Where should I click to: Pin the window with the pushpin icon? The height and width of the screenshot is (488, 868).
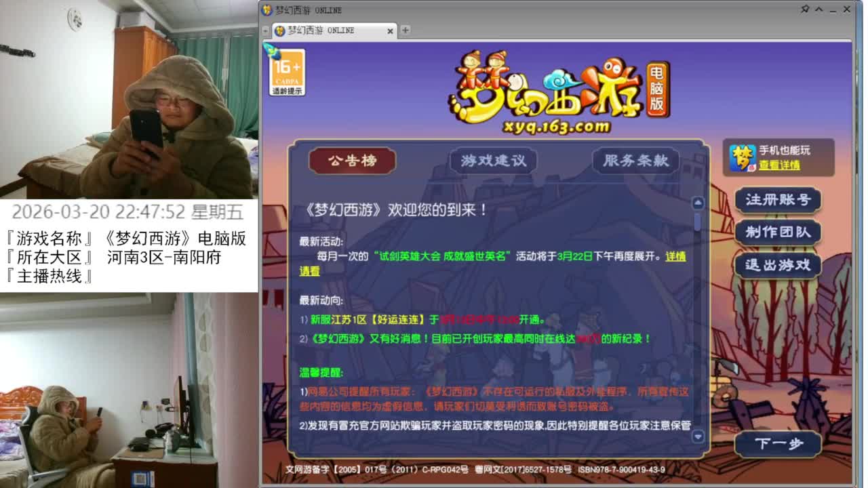click(805, 9)
